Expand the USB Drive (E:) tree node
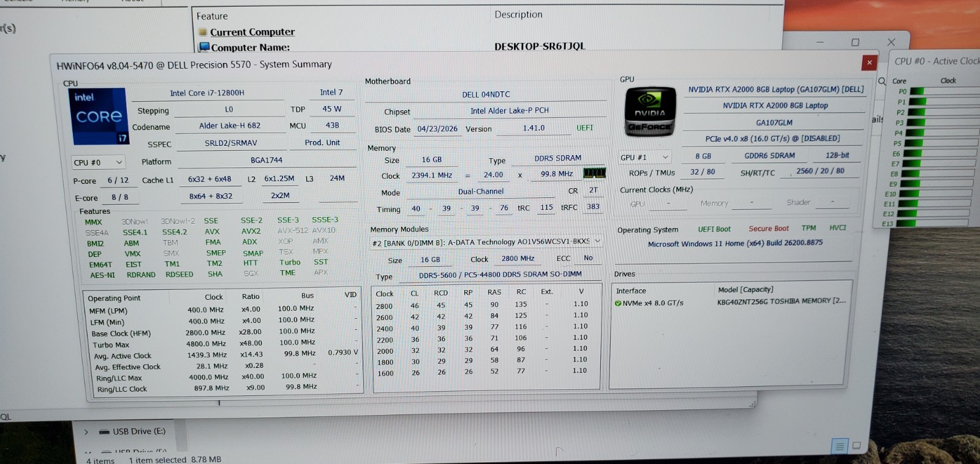Image resolution: width=980 pixels, height=464 pixels. click(86, 432)
